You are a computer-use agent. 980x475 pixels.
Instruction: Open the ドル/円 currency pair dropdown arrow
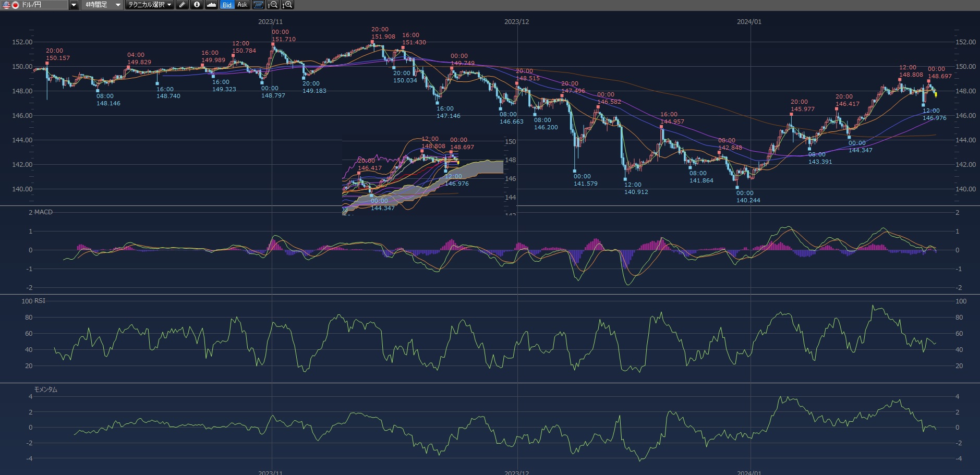click(74, 5)
